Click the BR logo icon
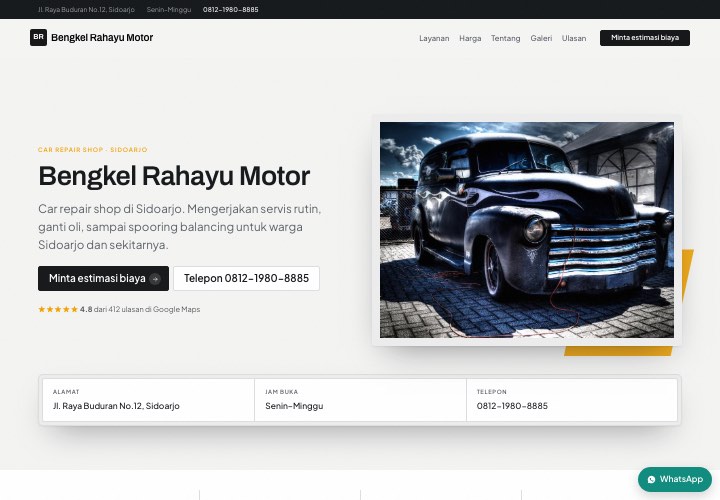Image resolution: width=720 pixels, height=500 pixels. coord(39,38)
